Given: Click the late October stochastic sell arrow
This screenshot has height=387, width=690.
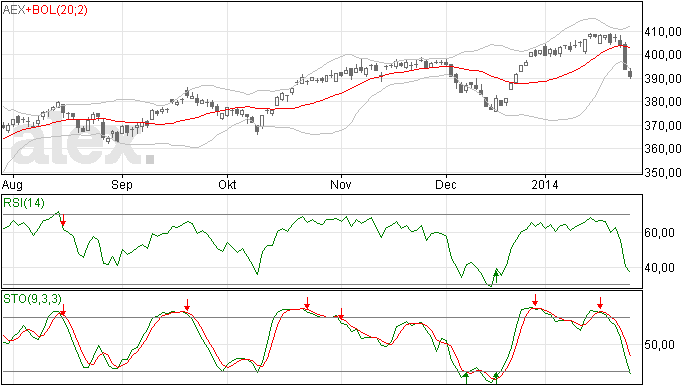Looking at the screenshot, I should [307, 303].
